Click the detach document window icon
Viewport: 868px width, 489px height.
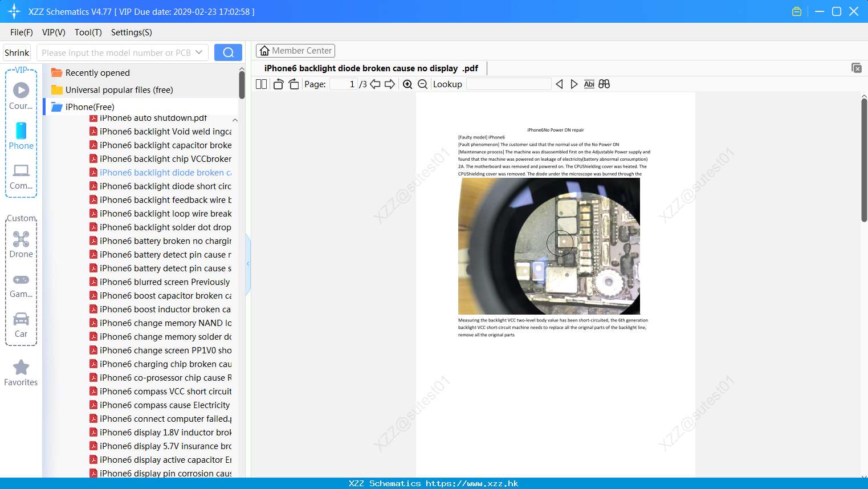pyautogui.click(x=857, y=68)
